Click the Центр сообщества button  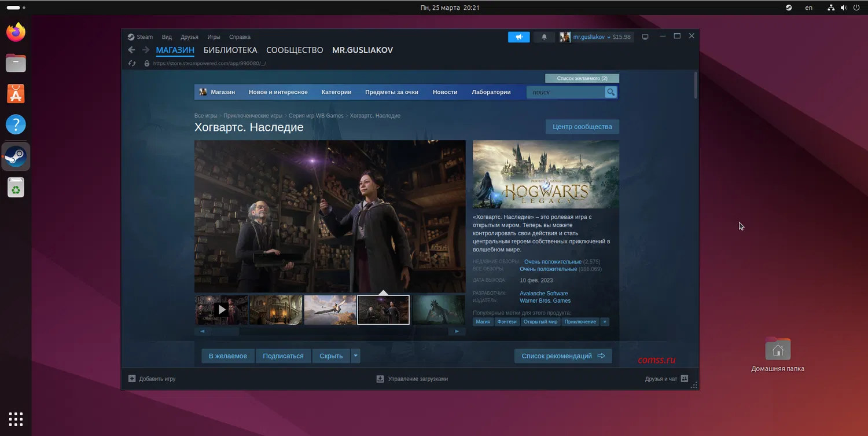point(582,127)
